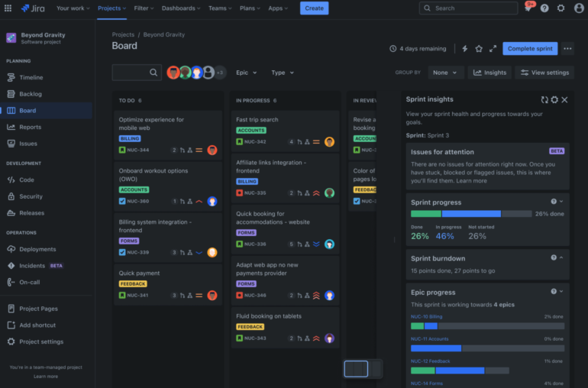
Task: Click the board search input field
Action: 137,73
